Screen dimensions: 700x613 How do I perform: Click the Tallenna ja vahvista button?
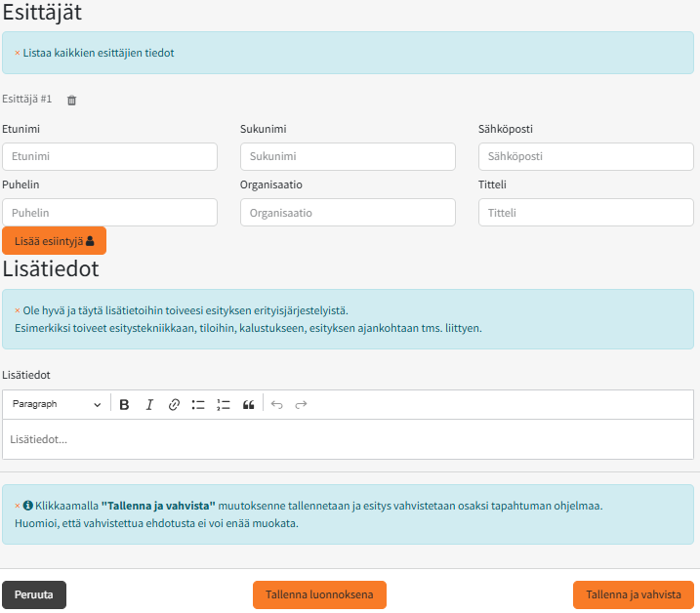[633, 594]
